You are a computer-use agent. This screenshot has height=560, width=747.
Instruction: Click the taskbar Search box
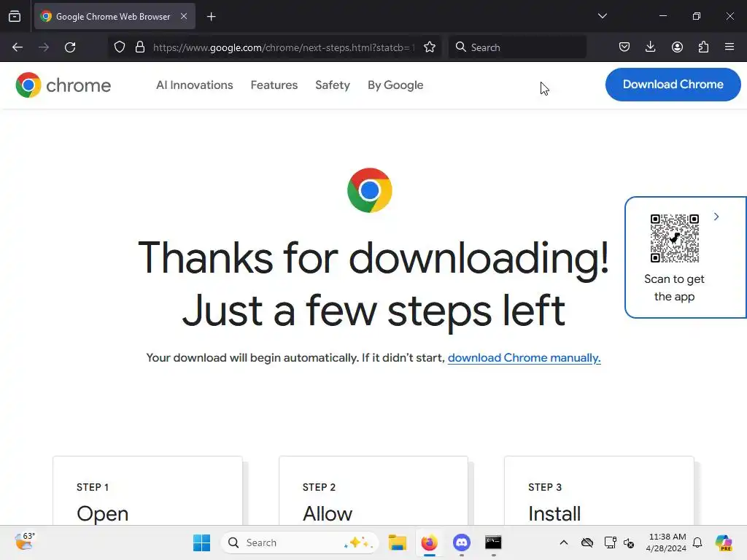coord(300,542)
